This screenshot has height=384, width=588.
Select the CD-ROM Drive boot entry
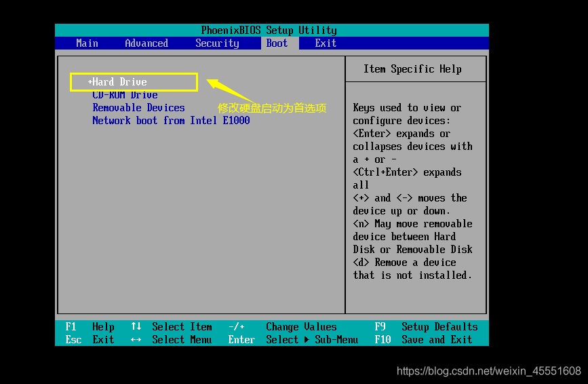coord(125,95)
